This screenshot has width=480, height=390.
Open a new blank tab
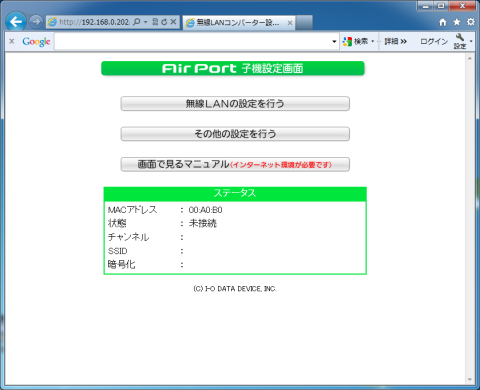304,22
